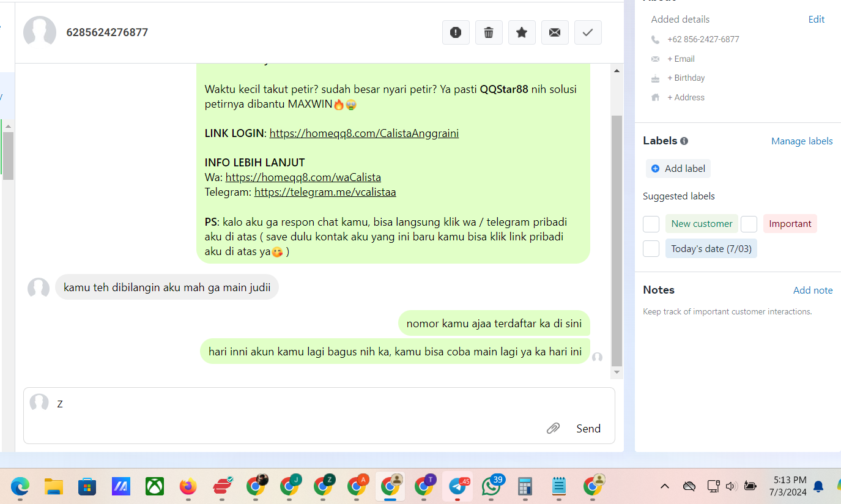
Task: Open Manage labels link
Action: pos(802,141)
